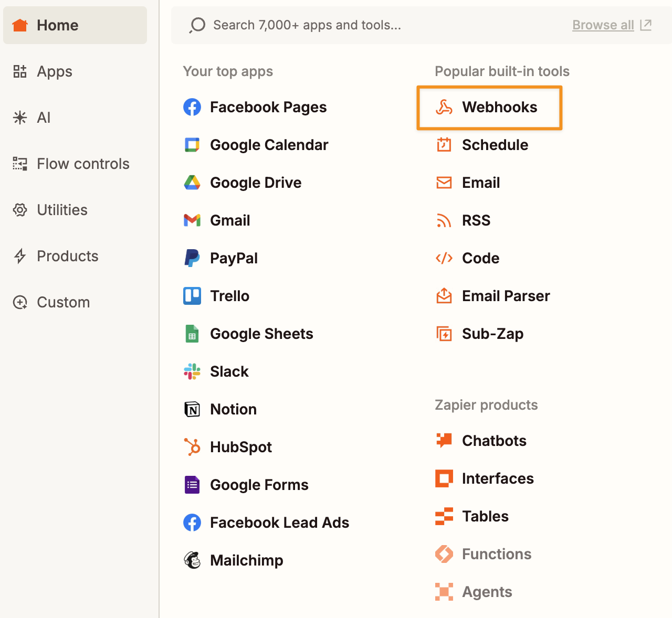The height and width of the screenshot is (618, 672).
Task: Select the Schedule calendar icon
Action: (444, 145)
